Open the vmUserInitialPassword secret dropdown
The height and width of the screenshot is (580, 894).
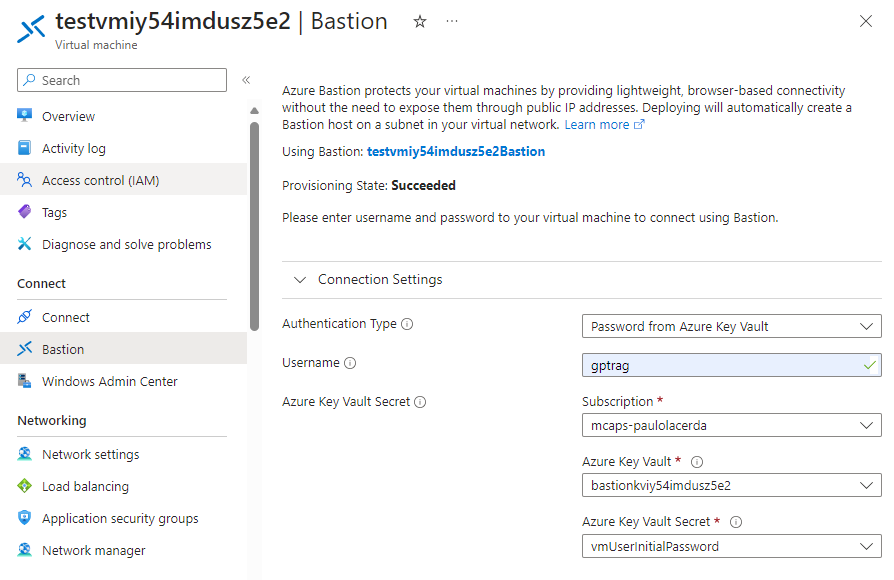732,546
